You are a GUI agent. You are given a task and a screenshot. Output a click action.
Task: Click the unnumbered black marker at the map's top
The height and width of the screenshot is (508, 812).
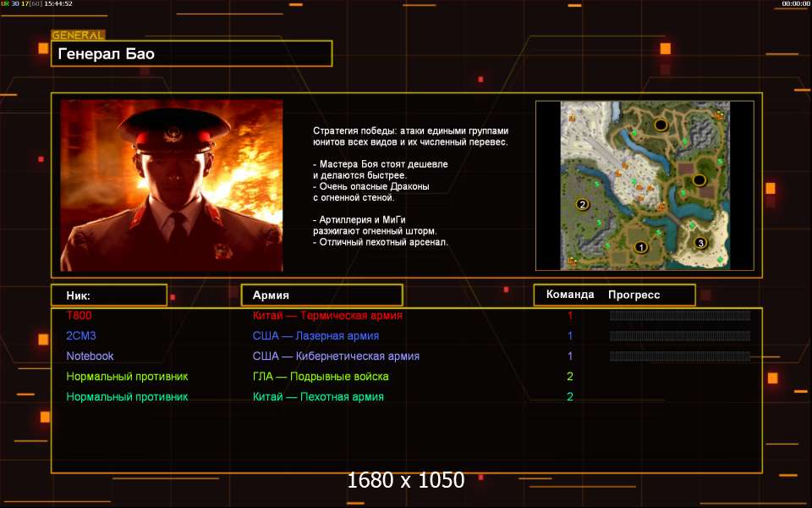(x=661, y=124)
